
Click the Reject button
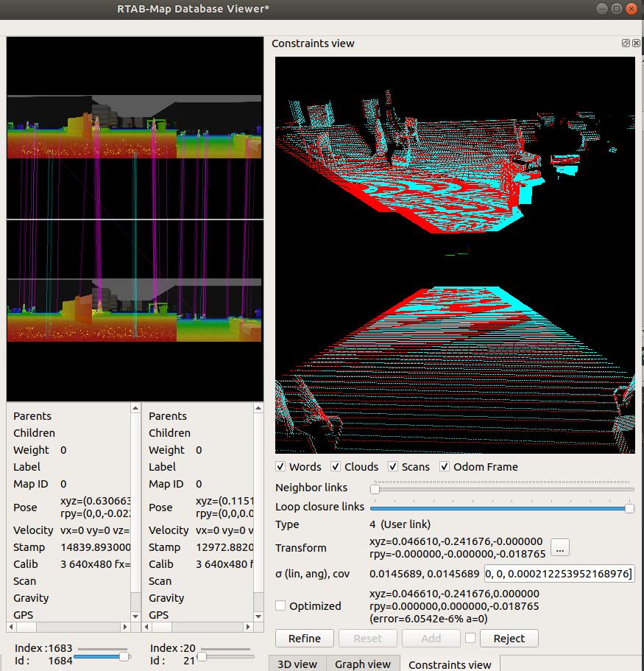pos(509,638)
